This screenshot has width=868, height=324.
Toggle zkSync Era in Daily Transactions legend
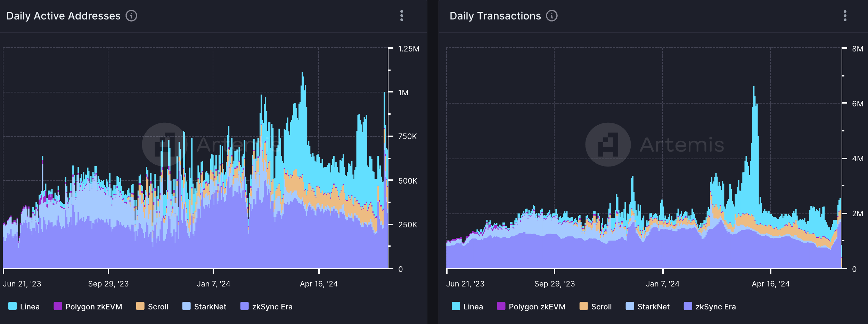[710, 306]
